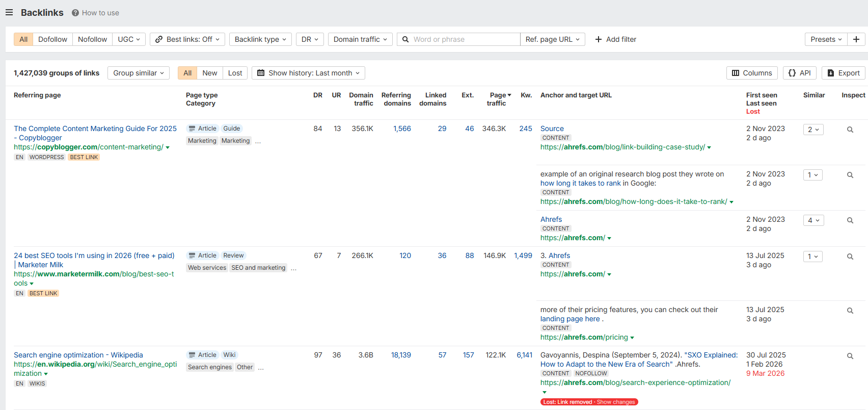Click Show changes on the Lost link badge
868x410 pixels.
[x=616, y=402]
